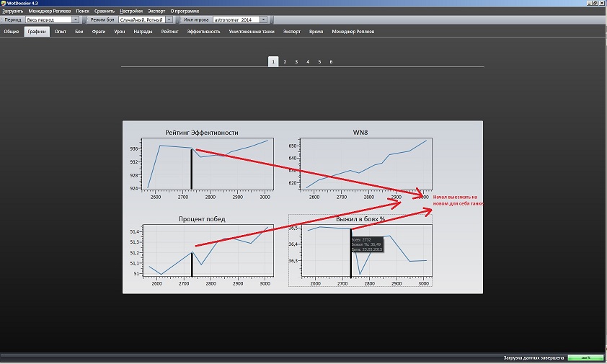Click the WotDossier title bar icon
This screenshot has width=607, height=364.
(4, 4)
